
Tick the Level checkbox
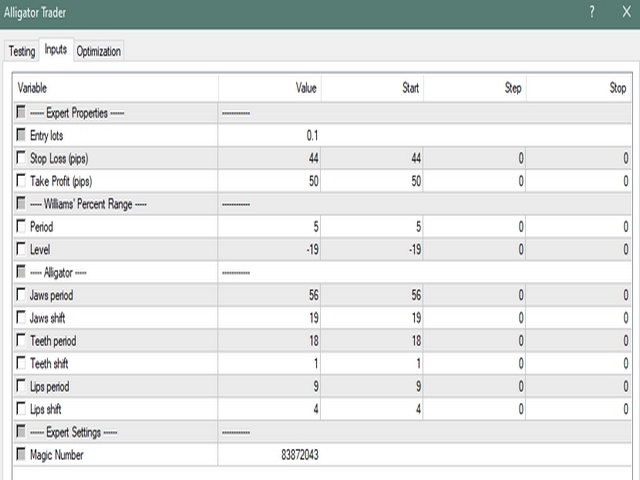coord(22,249)
